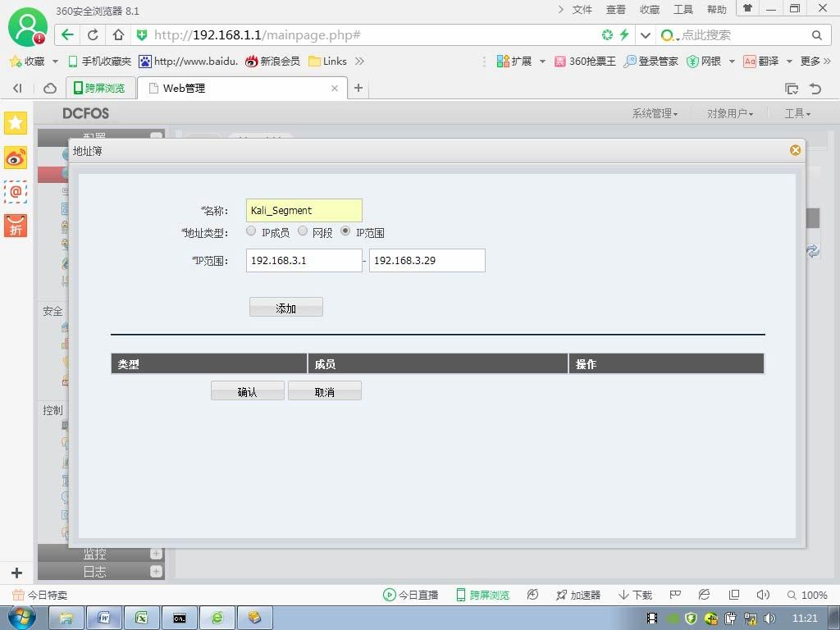Open the command prompt taskbar icon

click(179, 619)
